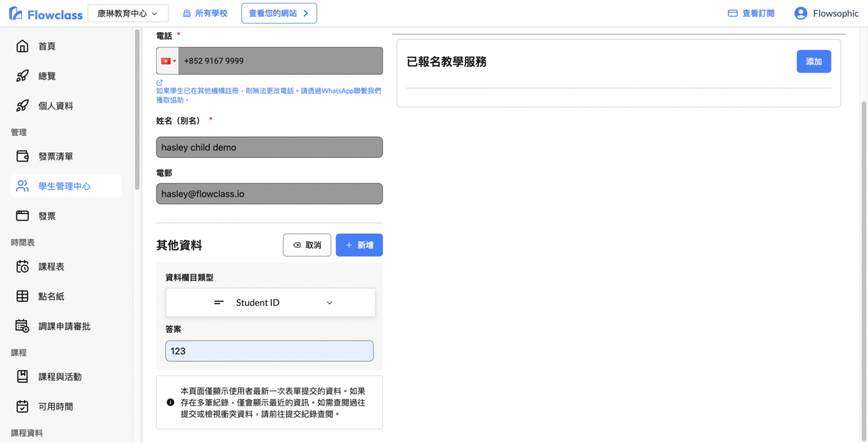Open the 康琳教育中心 school dropdown

click(x=128, y=13)
